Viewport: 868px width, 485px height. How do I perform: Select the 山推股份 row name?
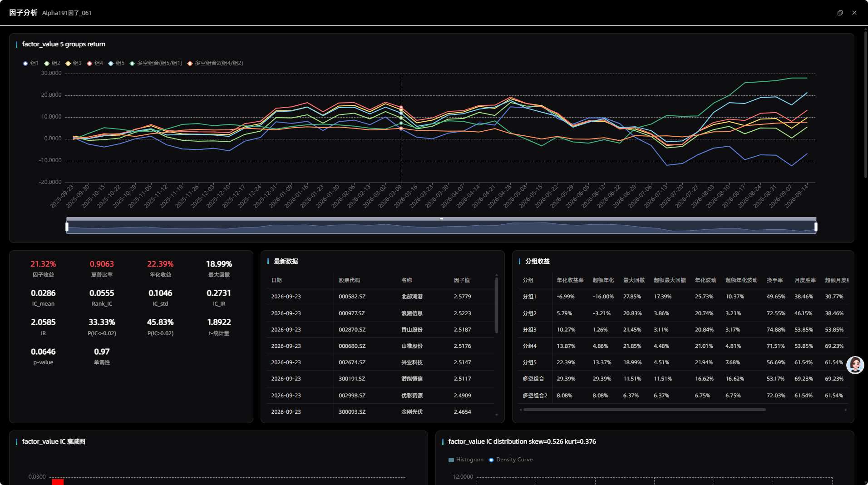point(412,346)
